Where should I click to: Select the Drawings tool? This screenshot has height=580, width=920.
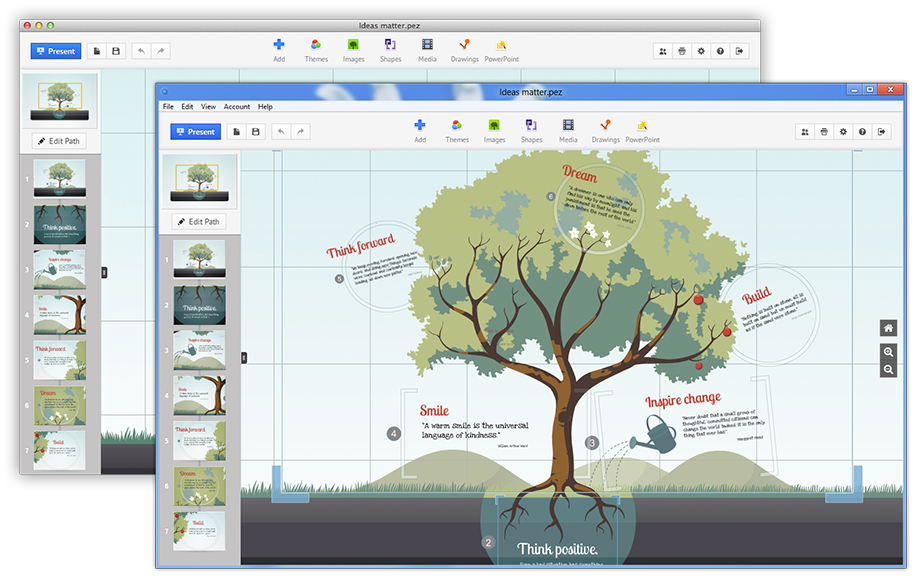tap(606, 129)
